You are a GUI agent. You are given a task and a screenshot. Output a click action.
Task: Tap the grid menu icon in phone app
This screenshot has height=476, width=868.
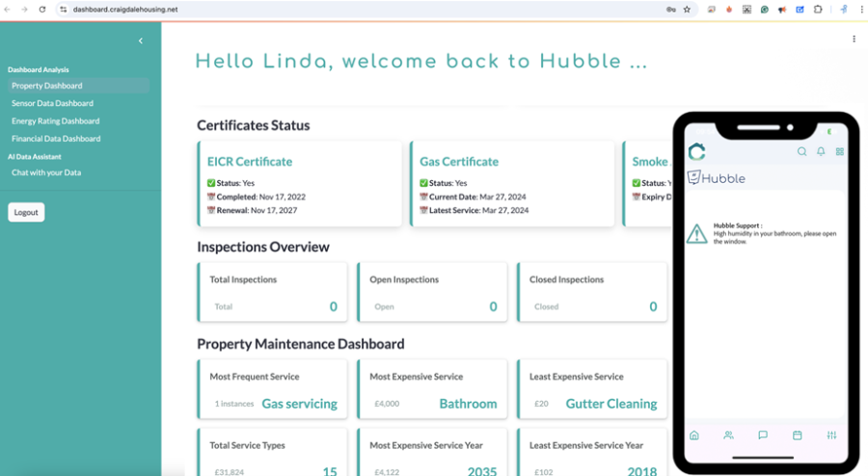840,151
